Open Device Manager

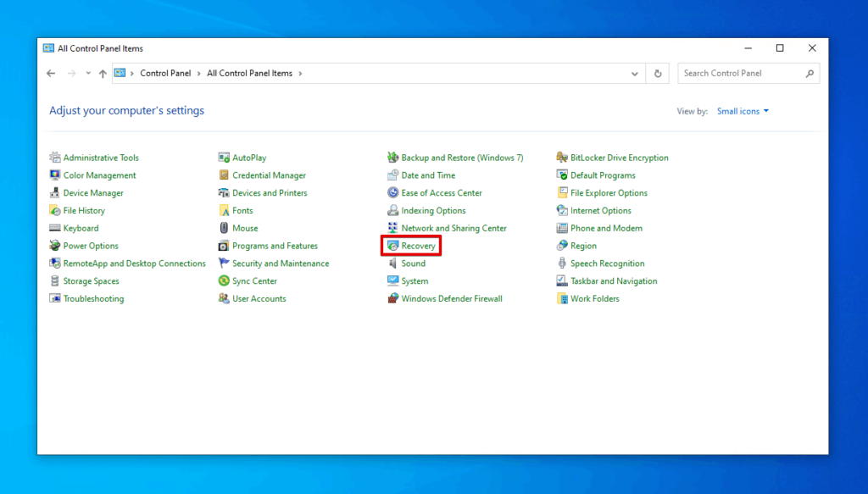click(x=93, y=192)
